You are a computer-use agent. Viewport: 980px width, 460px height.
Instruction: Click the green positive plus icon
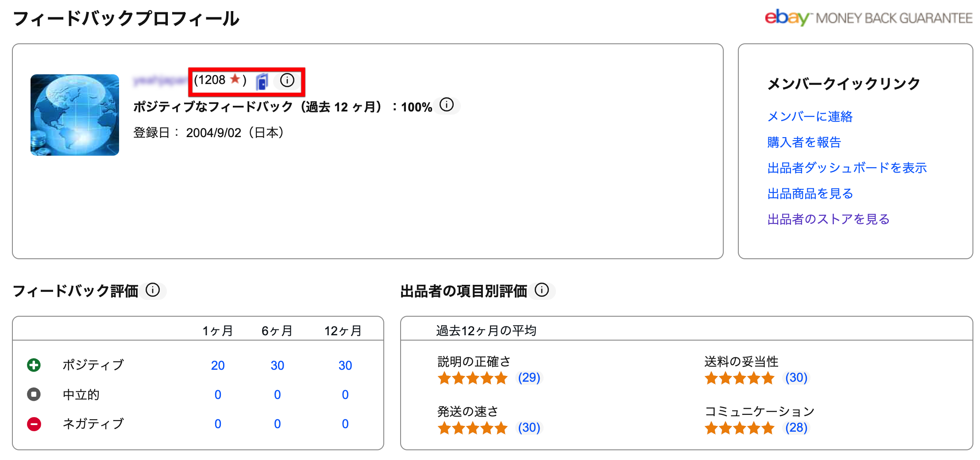pyautogui.click(x=34, y=365)
